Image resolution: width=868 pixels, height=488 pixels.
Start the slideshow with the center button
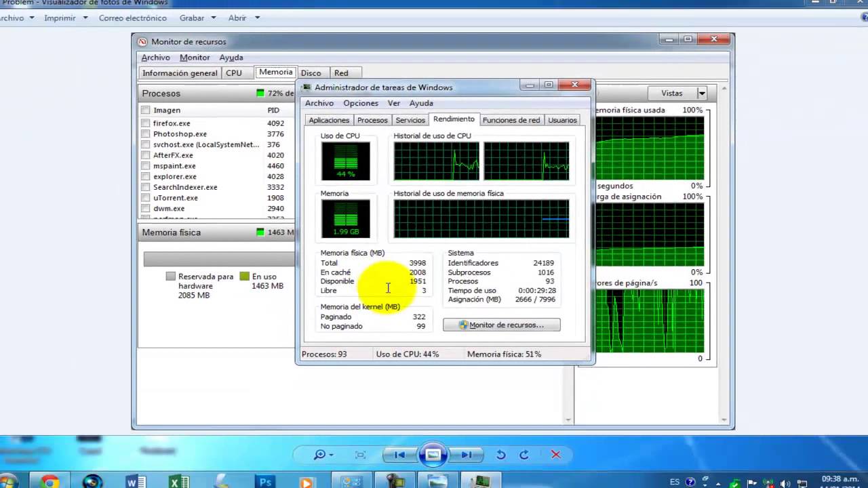433,455
